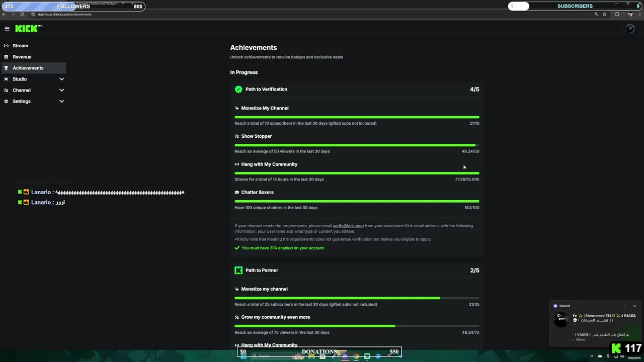Click the sparkle icon beside Monetize my channel in Partner
The image size is (644, 362).
(237, 289)
